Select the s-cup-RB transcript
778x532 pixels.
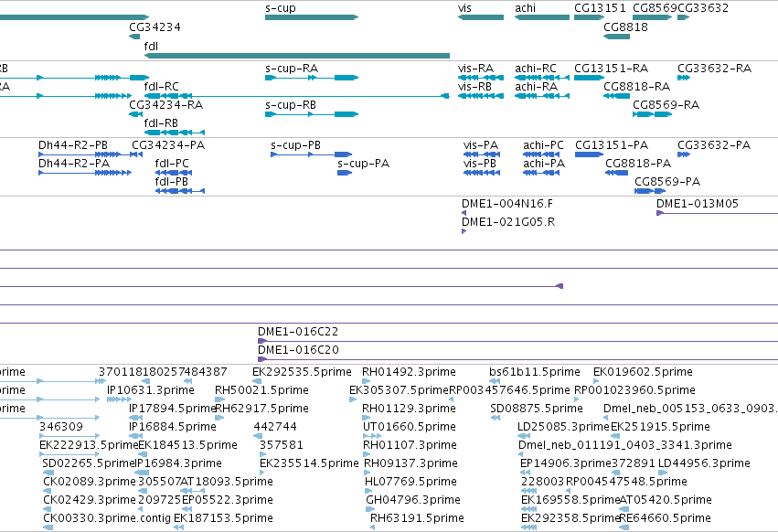[x=312, y=114]
